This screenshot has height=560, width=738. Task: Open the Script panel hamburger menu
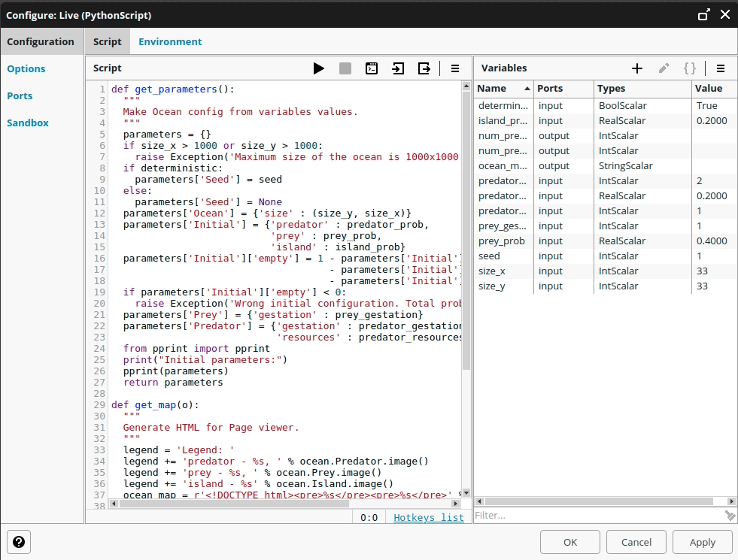[x=455, y=68]
